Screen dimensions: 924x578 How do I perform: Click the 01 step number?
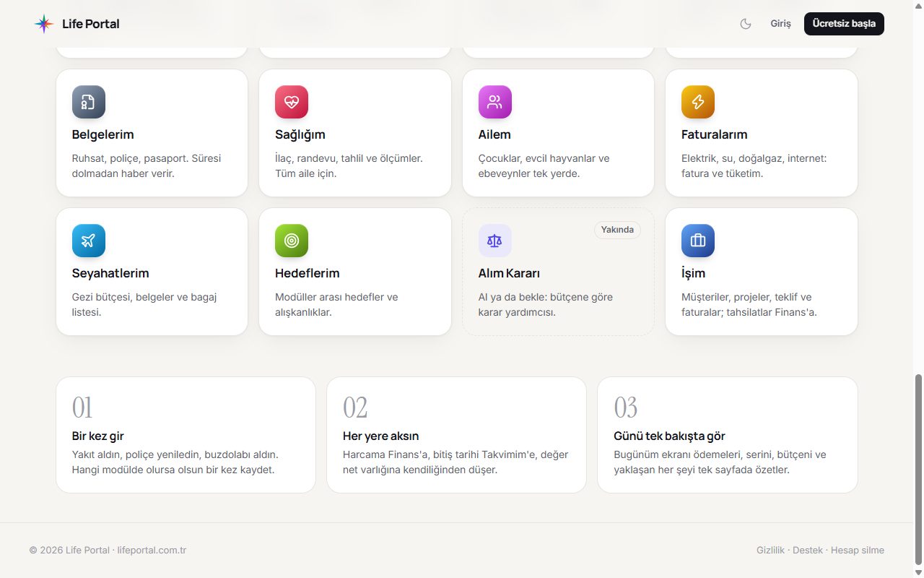click(x=82, y=407)
